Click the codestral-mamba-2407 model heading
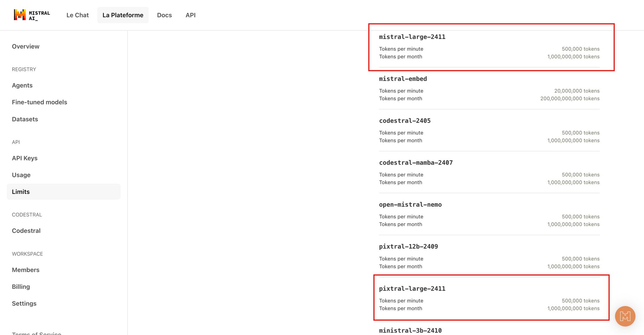 [x=416, y=162]
